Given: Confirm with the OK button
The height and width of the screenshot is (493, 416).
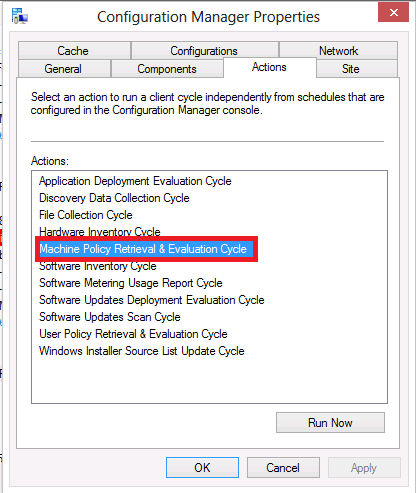Looking at the screenshot, I should point(202,468).
